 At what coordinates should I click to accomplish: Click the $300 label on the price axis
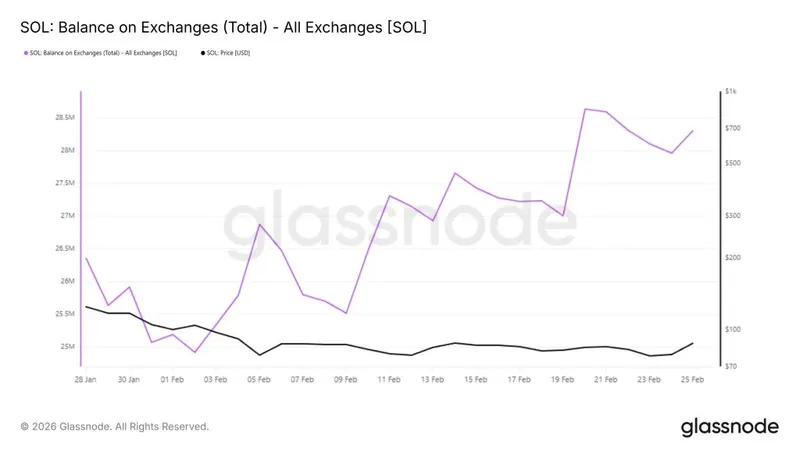[733, 215]
